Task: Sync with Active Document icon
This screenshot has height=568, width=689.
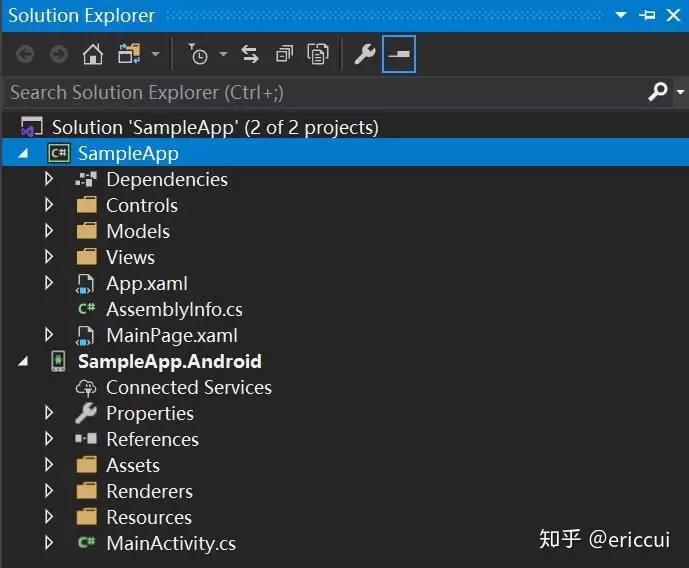Action: [250, 54]
